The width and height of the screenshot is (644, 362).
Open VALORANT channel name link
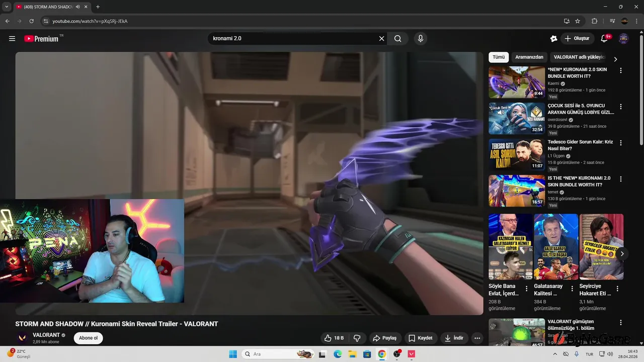46,335
